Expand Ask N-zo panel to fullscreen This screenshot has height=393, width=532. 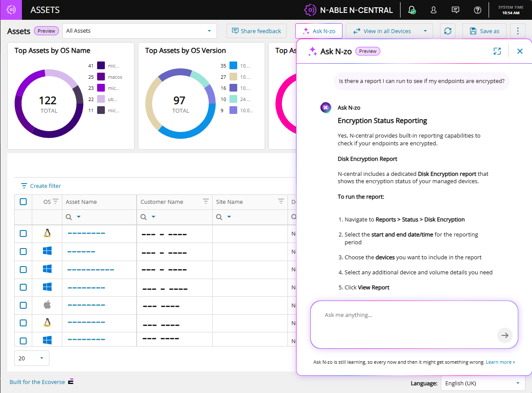(497, 51)
